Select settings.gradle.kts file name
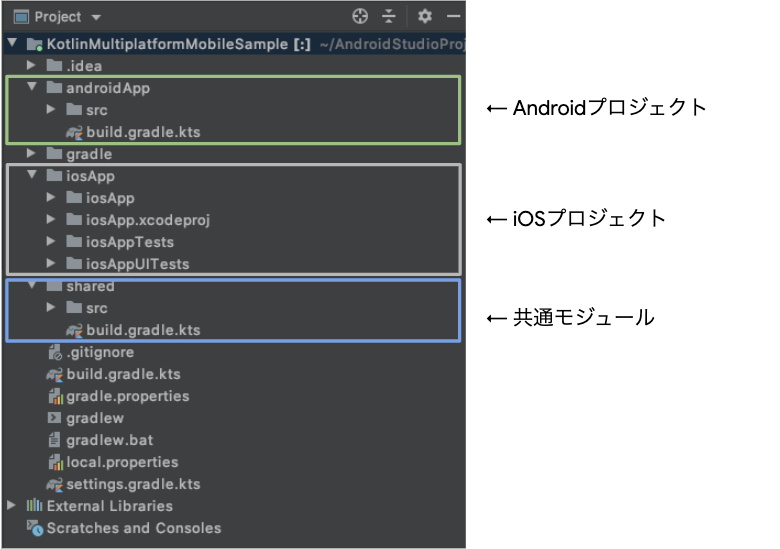This screenshot has height=549, width=780. coord(133,484)
